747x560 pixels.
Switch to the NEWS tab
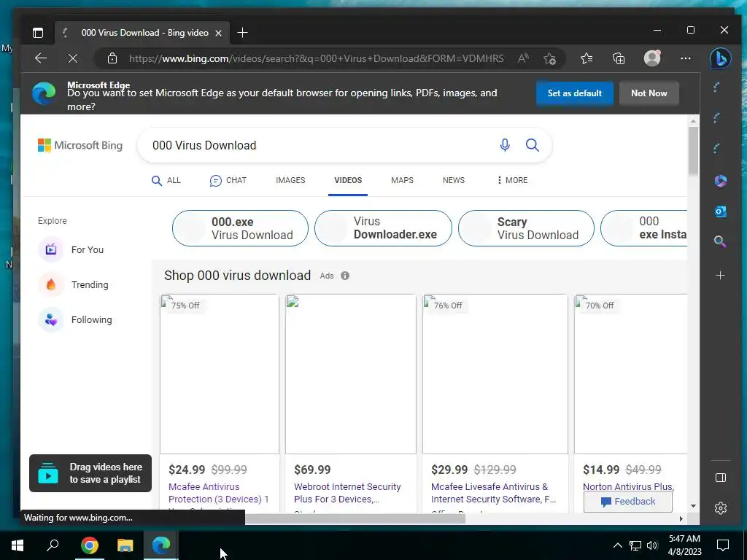(x=454, y=180)
